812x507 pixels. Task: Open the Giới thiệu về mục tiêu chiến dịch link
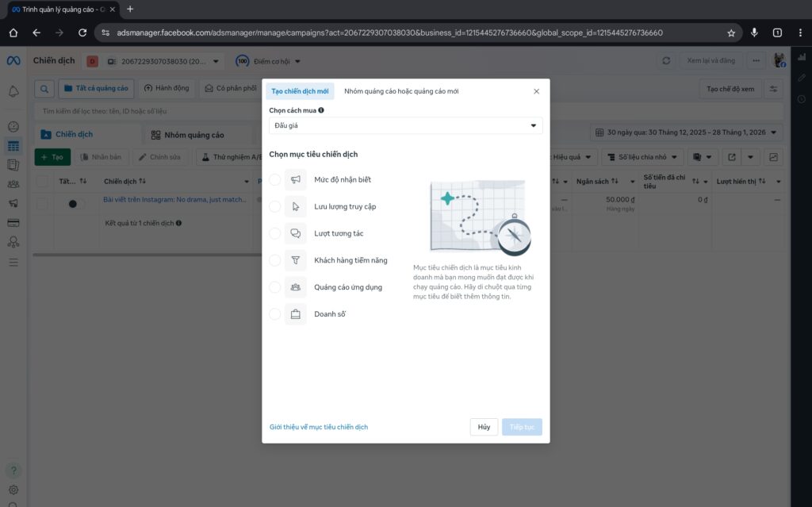(317, 426)
